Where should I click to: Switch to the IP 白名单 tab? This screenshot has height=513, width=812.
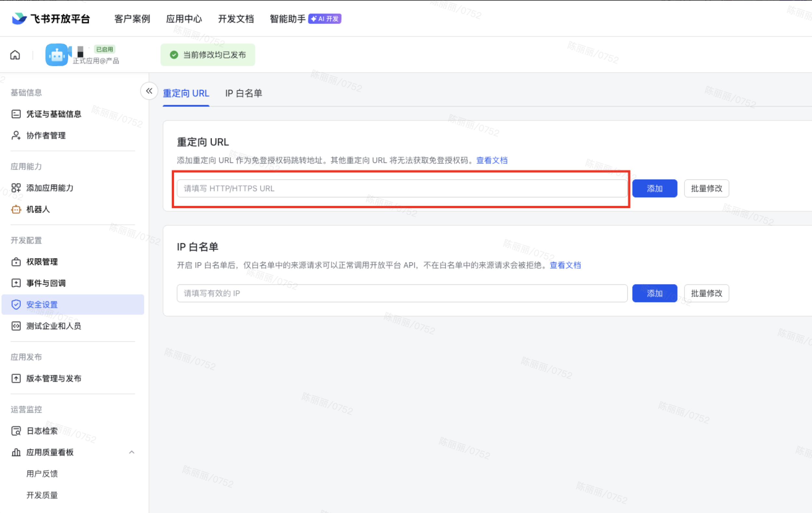coord(243,93)
